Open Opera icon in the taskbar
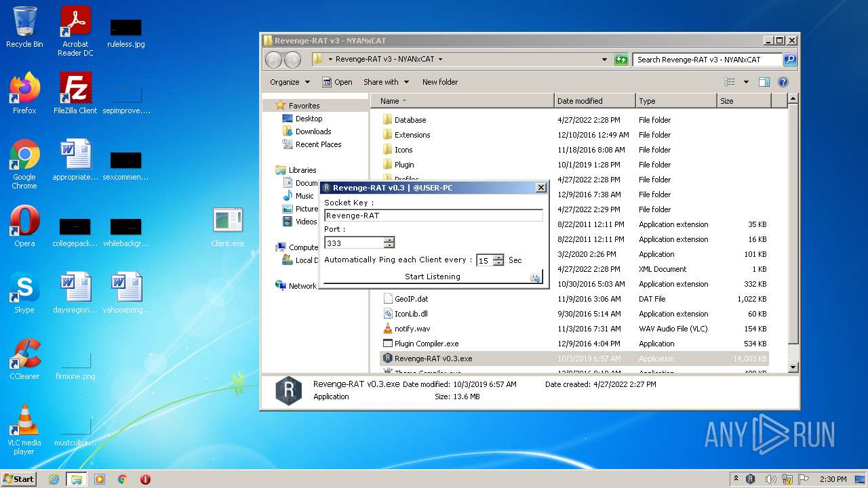 click(x=145, y=479)
